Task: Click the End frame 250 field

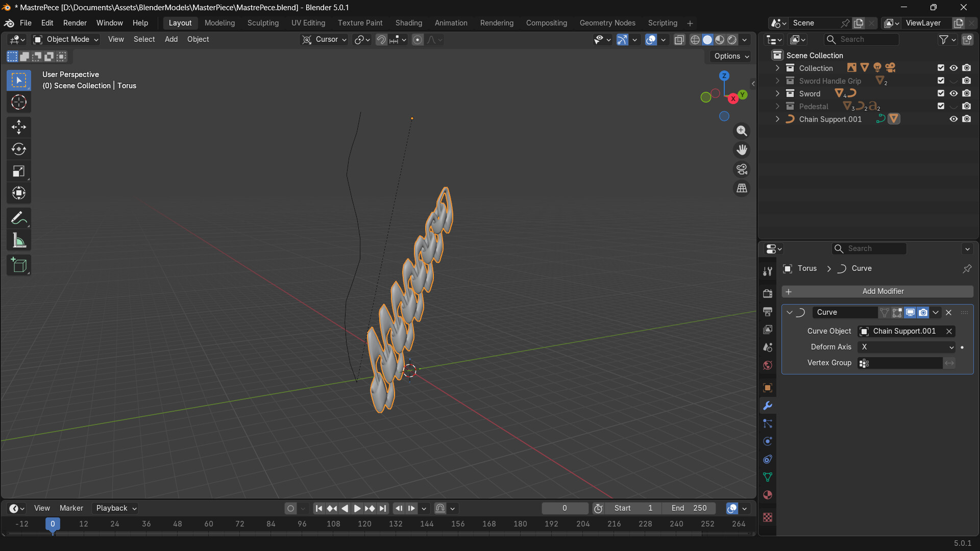Action: tap(689, 508)
